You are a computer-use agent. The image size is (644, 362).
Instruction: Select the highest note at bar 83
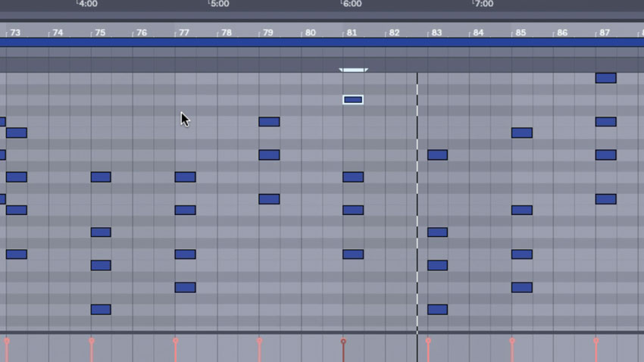coord(437,154)
